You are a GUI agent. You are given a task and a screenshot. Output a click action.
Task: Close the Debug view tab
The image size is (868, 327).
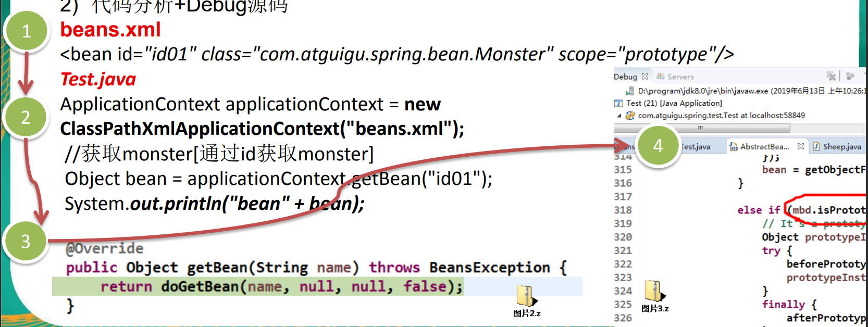pyautogui.click(x=645, y=76)
